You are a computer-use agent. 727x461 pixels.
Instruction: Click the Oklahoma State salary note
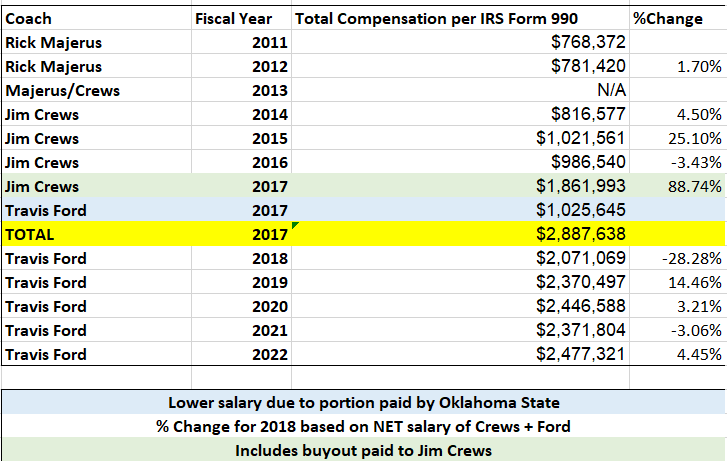point(363,403)
